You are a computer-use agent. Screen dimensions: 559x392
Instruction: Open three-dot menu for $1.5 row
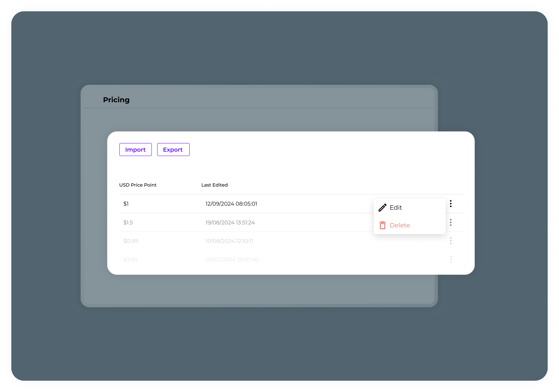pos(451,223)
